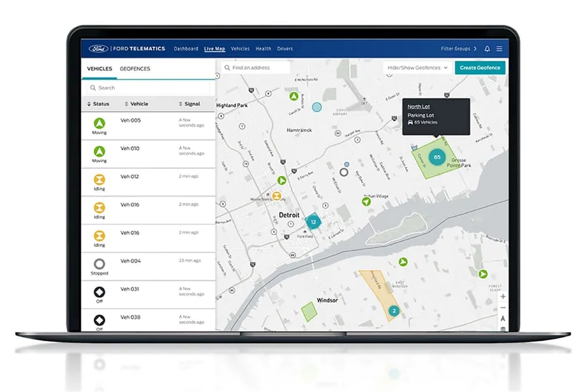Click the Create Geofence button
Image resolution: width=587 pixels, height=392 pixels.
[x=479, y=68]
